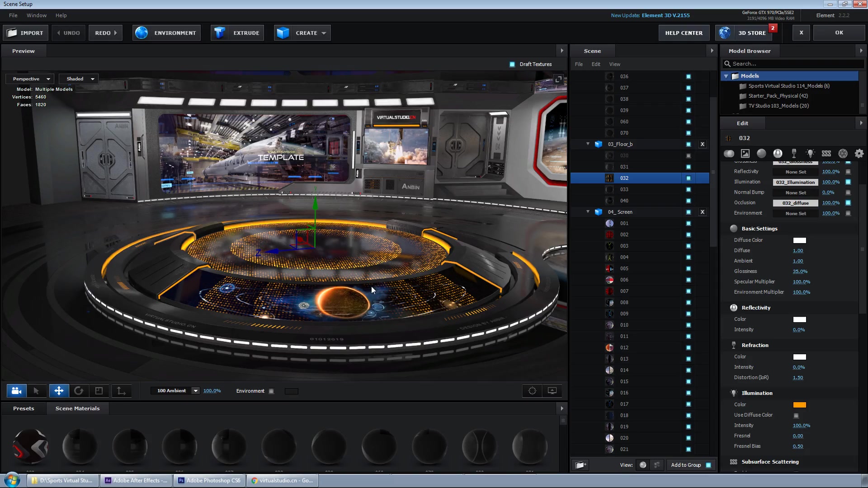The image size is (868, 488).
Task: Collapse the 04_Screen group
Action: 588,212
